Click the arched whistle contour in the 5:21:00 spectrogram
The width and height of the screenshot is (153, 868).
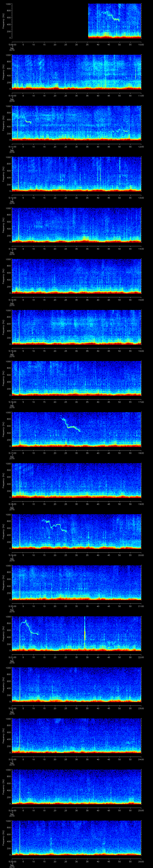tap(30, 627)
